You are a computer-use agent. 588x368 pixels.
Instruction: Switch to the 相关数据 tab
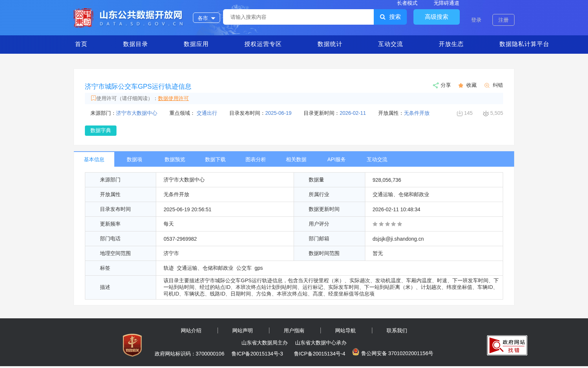(x=296, y=159)
